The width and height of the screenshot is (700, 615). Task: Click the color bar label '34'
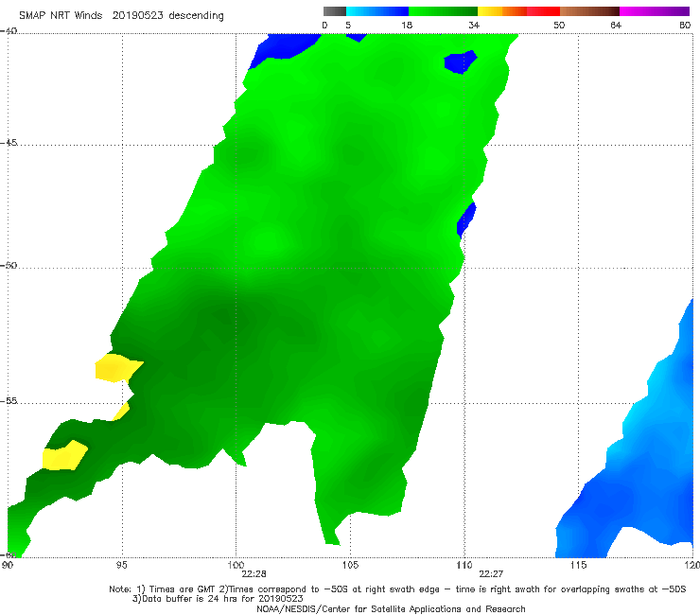474,26
